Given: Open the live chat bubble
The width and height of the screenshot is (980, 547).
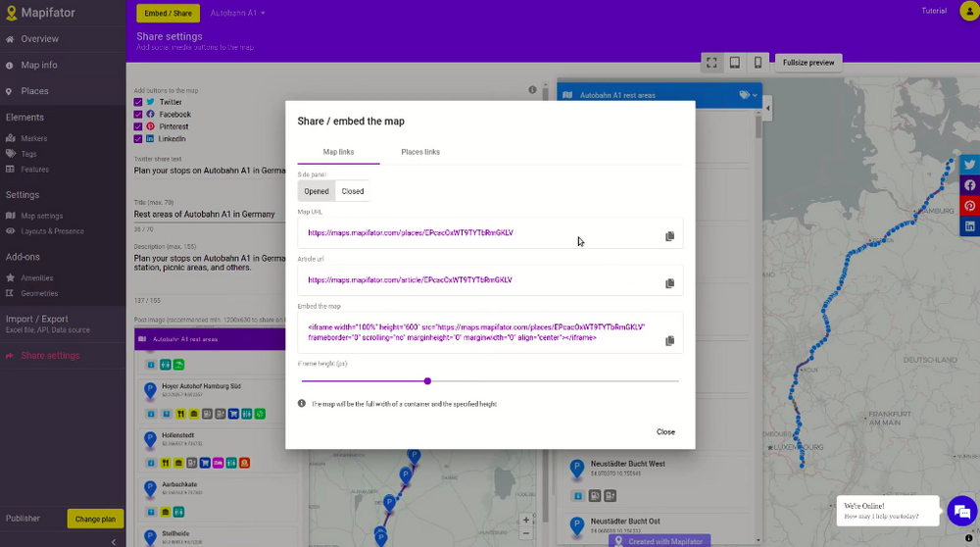Looking at the screenshot, I should pyautogui.click(x=961, y=511).
